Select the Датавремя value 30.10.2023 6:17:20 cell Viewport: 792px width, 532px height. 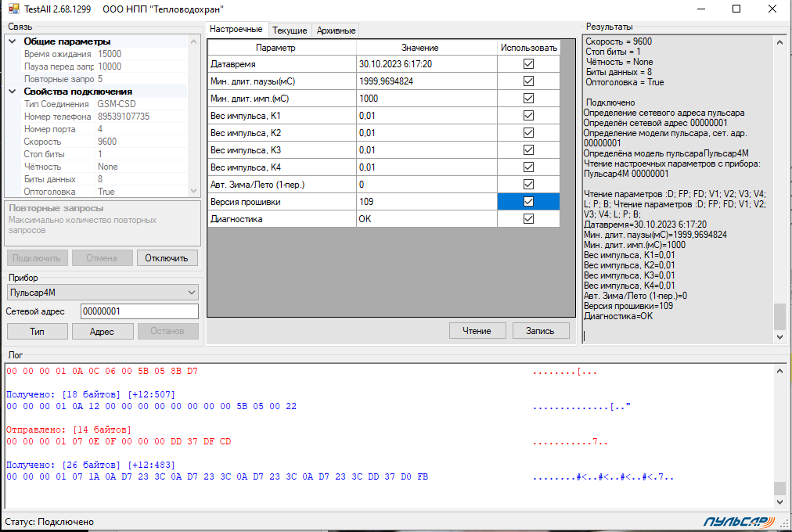pyautogui.click(x=427, y=64)
